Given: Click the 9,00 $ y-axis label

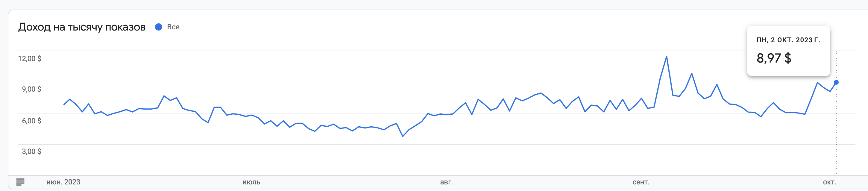Looking at the screenshot, I should coord(31,89).
